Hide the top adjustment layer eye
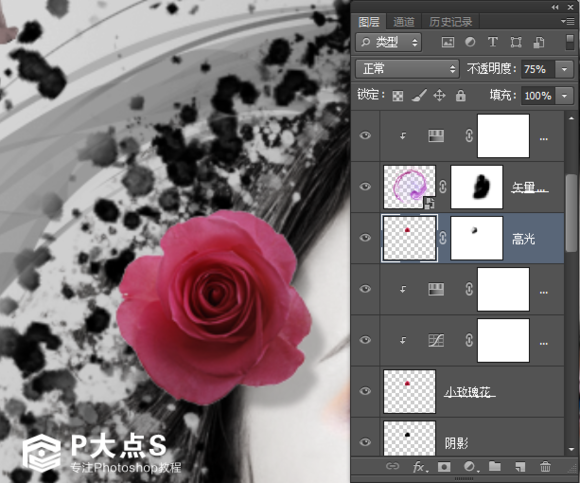Screen dimensions: 580x483 (365, 136)
